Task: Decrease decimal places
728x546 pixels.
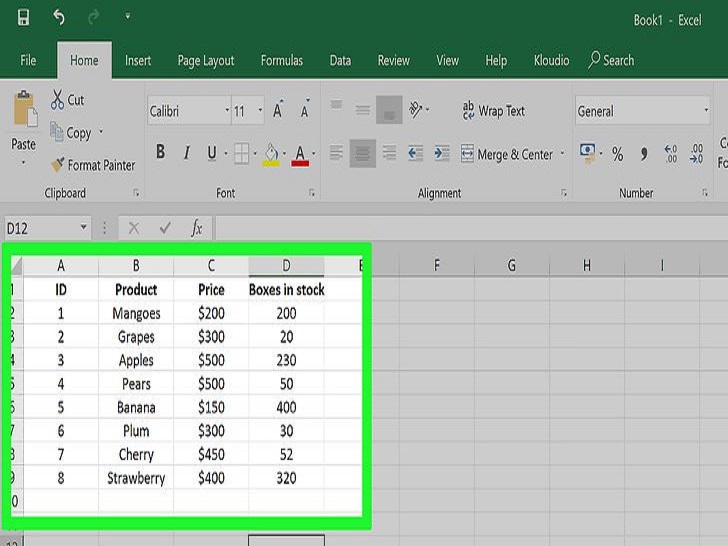Action: pos(696,153)
